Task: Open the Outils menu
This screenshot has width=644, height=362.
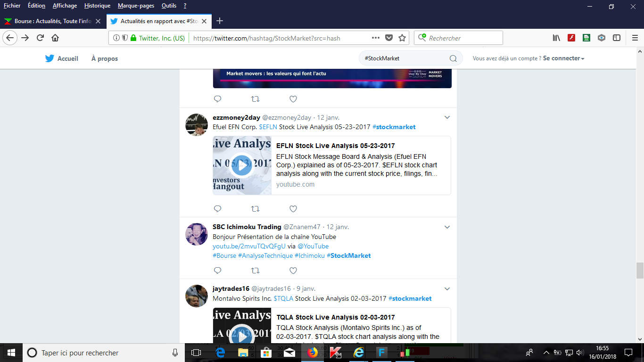Action: [169, 6]
